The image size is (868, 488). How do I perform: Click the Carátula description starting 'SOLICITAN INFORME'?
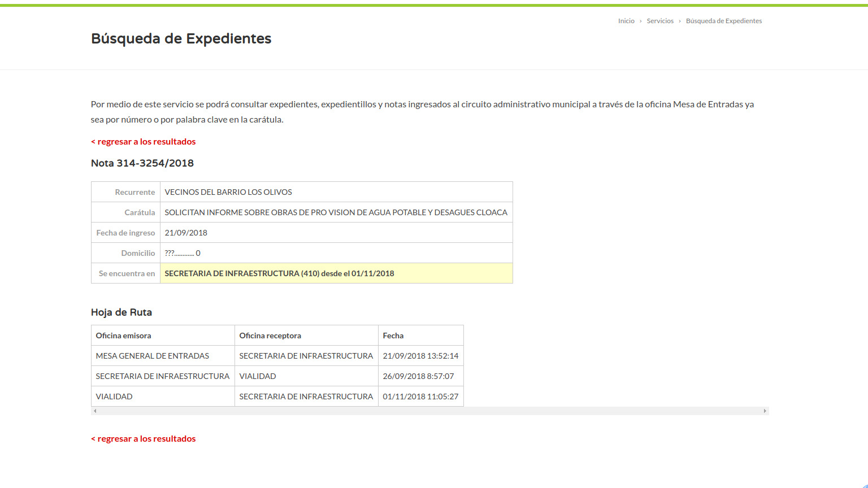336,212
